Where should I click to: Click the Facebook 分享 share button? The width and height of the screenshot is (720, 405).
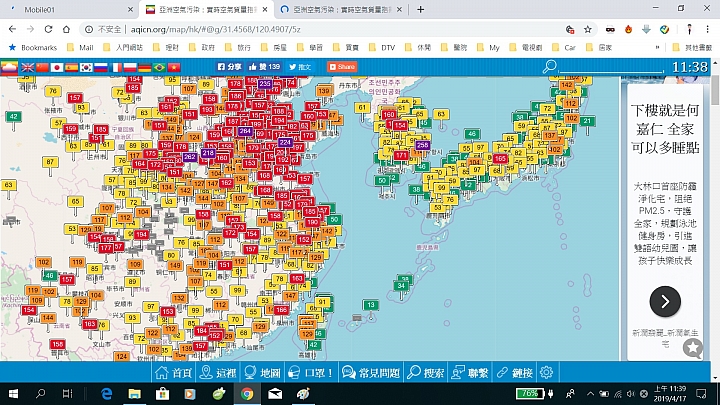[230, 67]
